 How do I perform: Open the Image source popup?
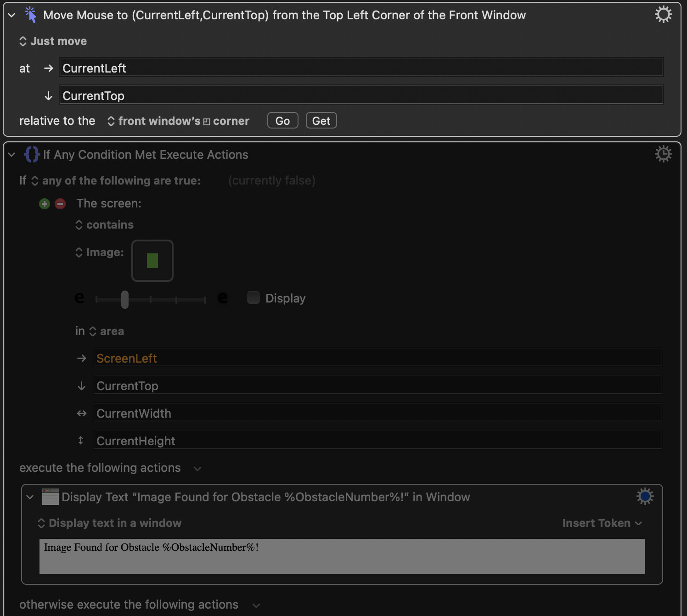[99, 252]
